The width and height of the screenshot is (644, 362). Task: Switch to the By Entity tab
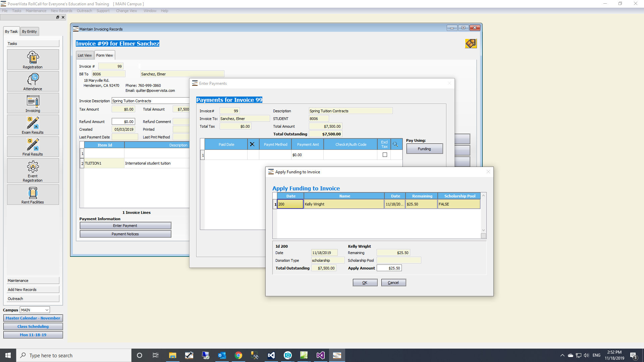[30, 32]
